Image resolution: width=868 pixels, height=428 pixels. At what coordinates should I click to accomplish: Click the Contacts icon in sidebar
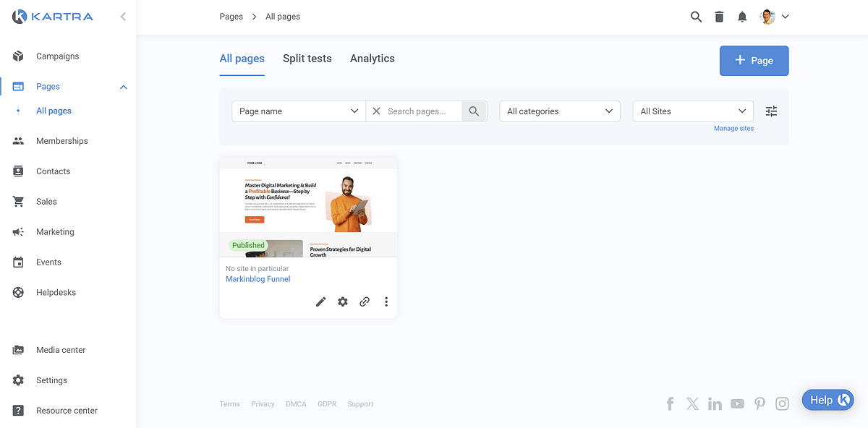pyautogui.click(x=18, y=171)
